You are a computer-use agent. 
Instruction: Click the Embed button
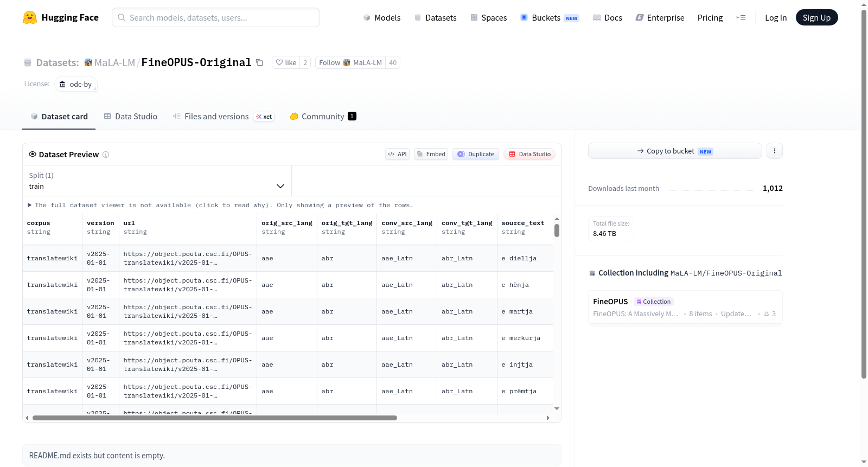coord(431,154)
